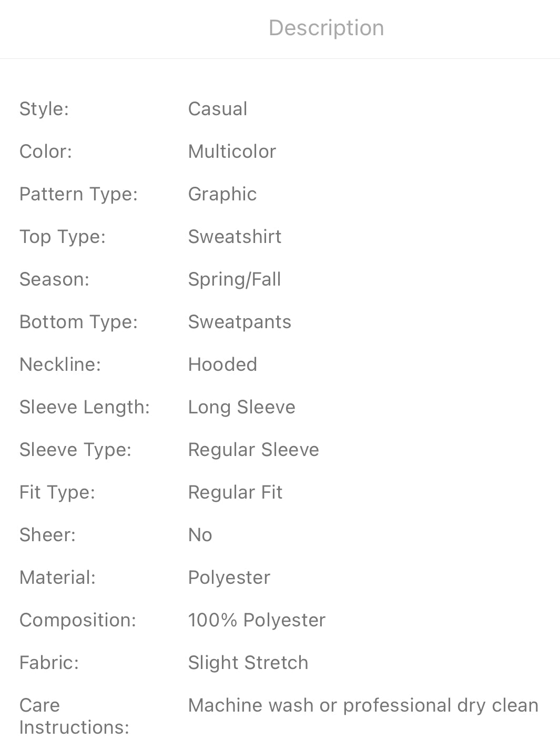Tap the Fit Type label

(57, 492)
